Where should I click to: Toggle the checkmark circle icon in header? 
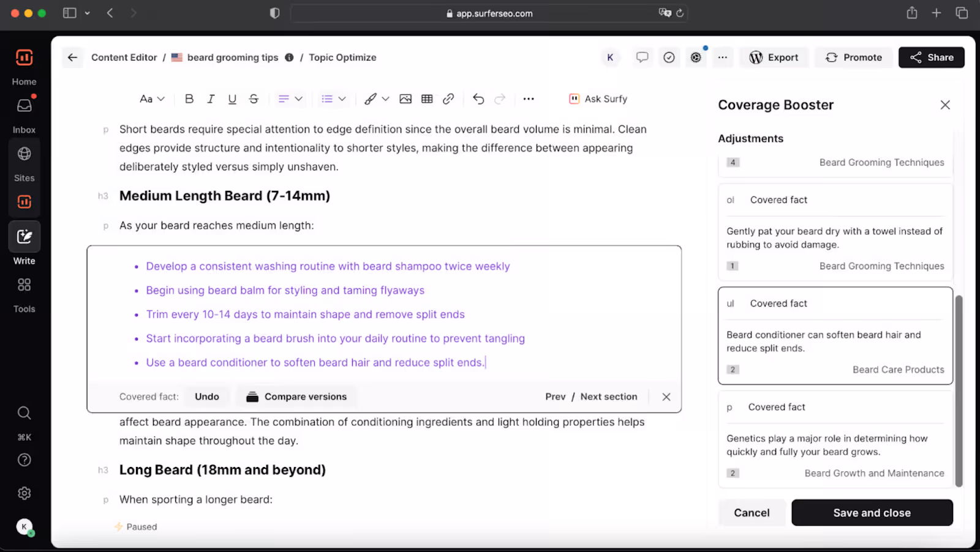(669, 57)
